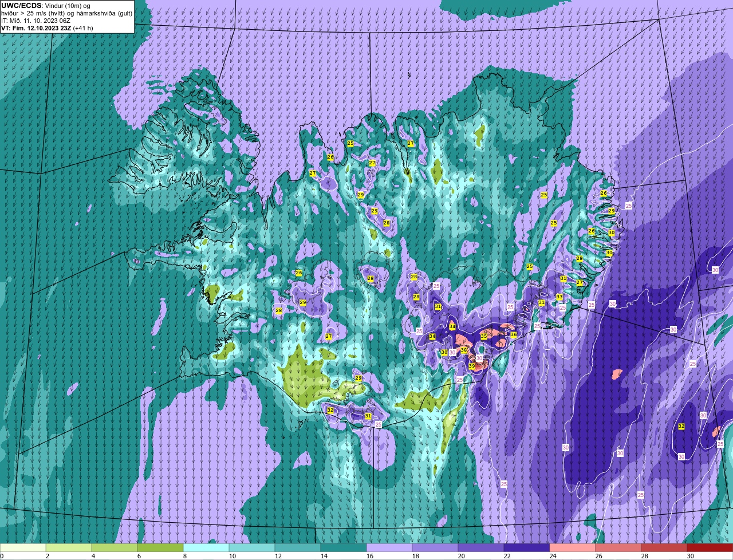Select the yellow "38" max gust label

pyautogui.click(x=464, y=350)
